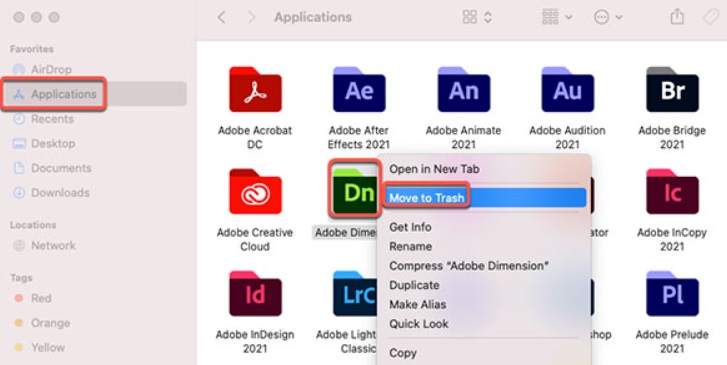
Task: Open the icon view switcher
Action: pyautogui.click(x=477, y=17)
